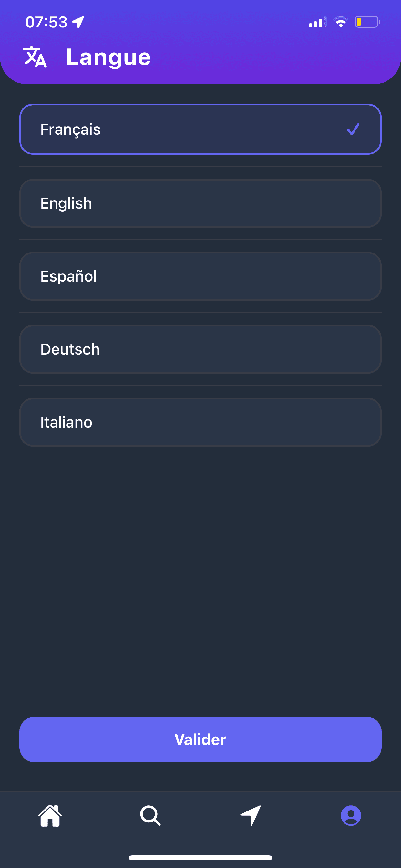Tap the battery indicator icon

coord(367,22)
